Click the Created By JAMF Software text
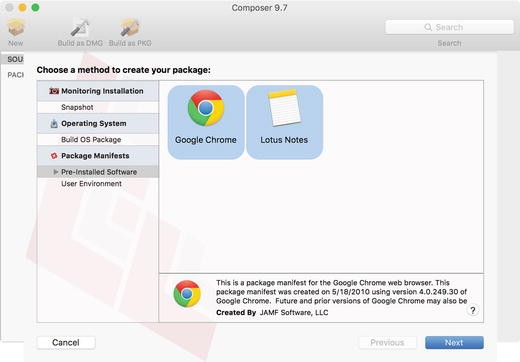The image size is (520, 362). click(x=272, y=313)
